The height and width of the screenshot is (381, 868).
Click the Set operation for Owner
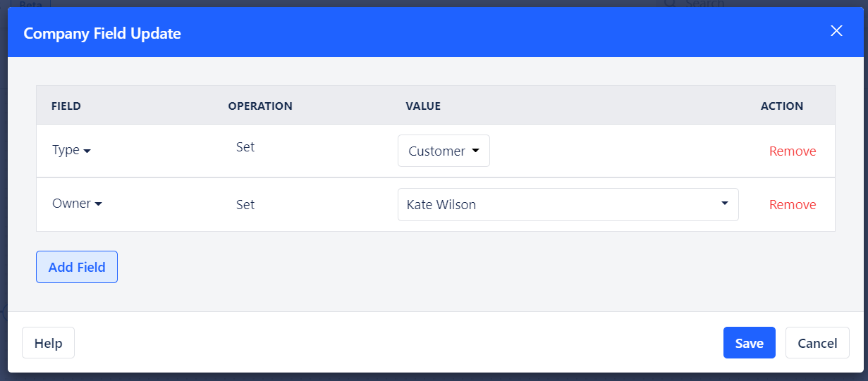245,205
